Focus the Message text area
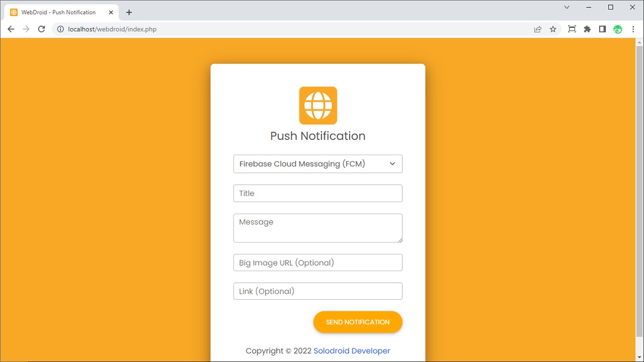Image resolution: width=644 pixels, height=362 pixels. tap(317, 228)
